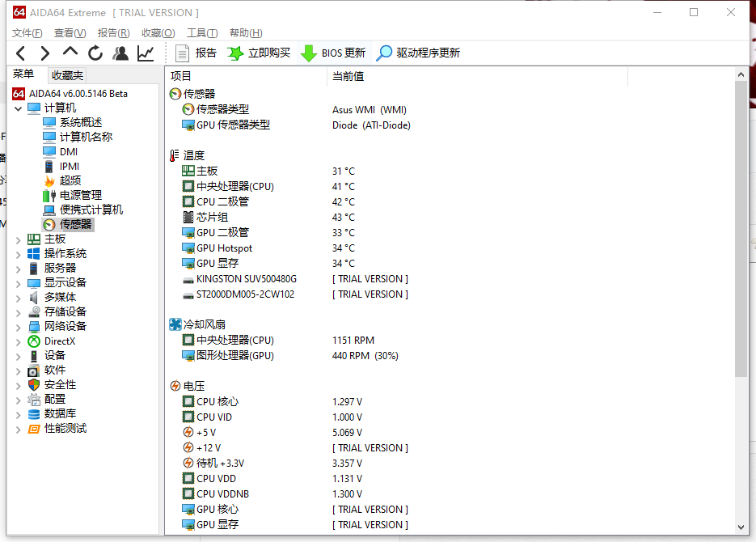Select the ST2000DM005-2CW102 row
Image resolution: width=756 pixels, height=542 pixels.
(450, 294)
